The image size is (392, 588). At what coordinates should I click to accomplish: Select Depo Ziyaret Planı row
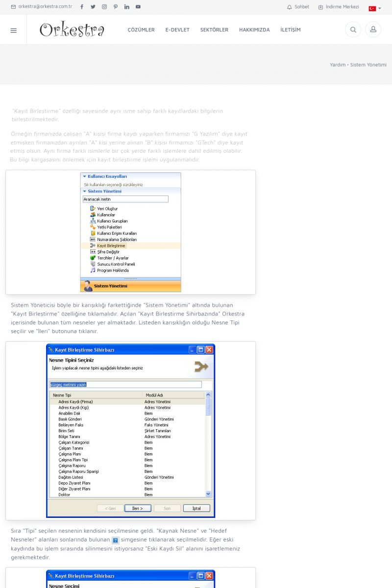(x=127, y=483)
